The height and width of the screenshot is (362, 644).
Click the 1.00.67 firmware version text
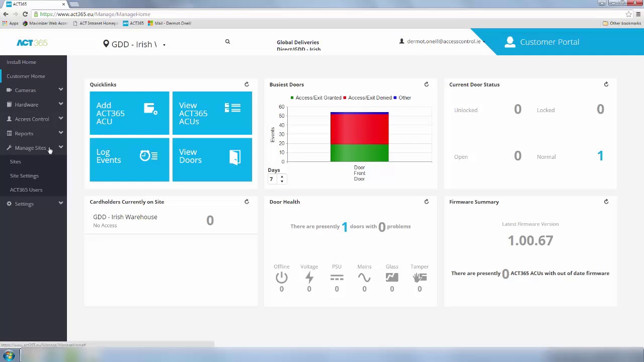tap(530, 240)
